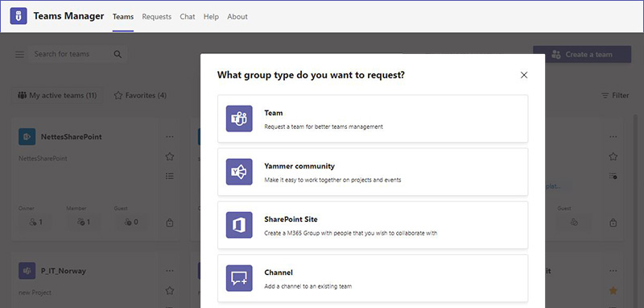644x308 pixels.
Task: Click the Filter lines icon
Action: (x=605, y=95)
